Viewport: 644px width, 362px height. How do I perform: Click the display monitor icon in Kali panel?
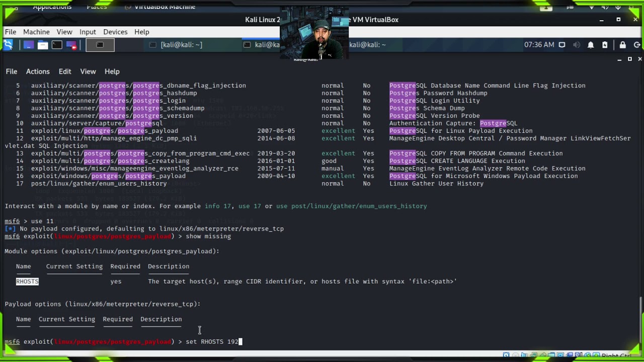click(562, 45)
